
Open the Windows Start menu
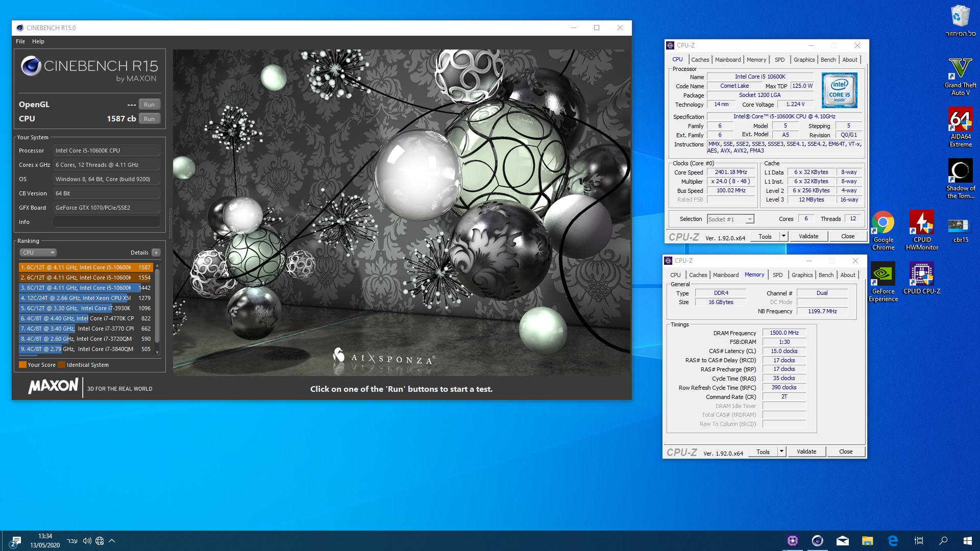pos(968,541)
